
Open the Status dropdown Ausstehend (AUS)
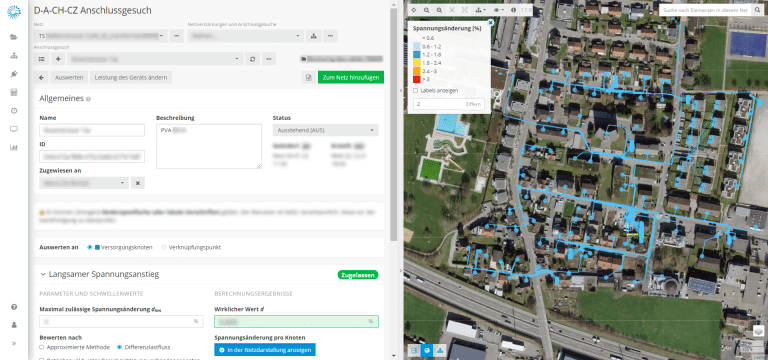click(x=325, y=130)
